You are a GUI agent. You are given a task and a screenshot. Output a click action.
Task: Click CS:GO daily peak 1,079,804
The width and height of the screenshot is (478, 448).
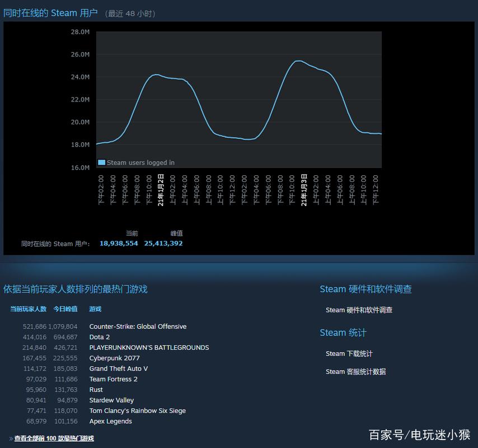(x=63, y=326)
